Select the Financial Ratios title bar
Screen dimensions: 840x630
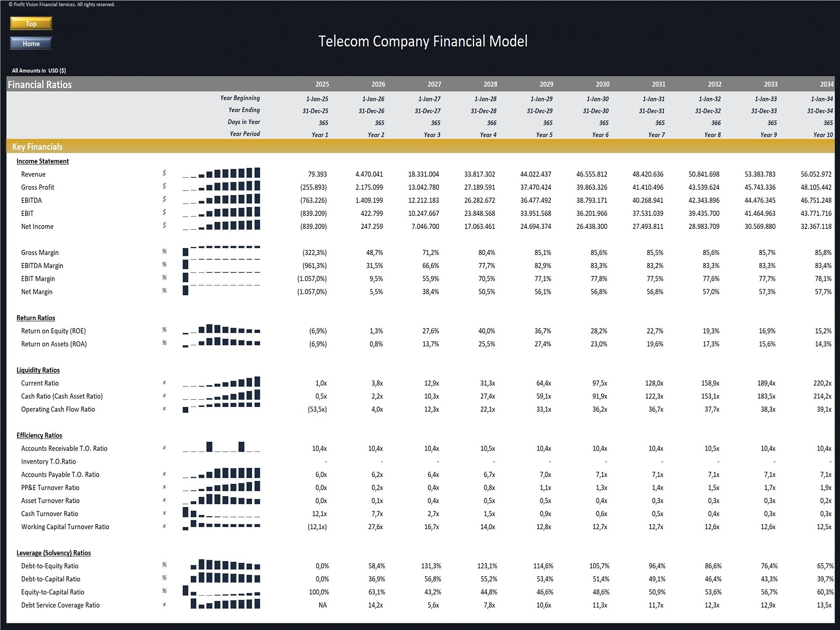click(39, 84)
